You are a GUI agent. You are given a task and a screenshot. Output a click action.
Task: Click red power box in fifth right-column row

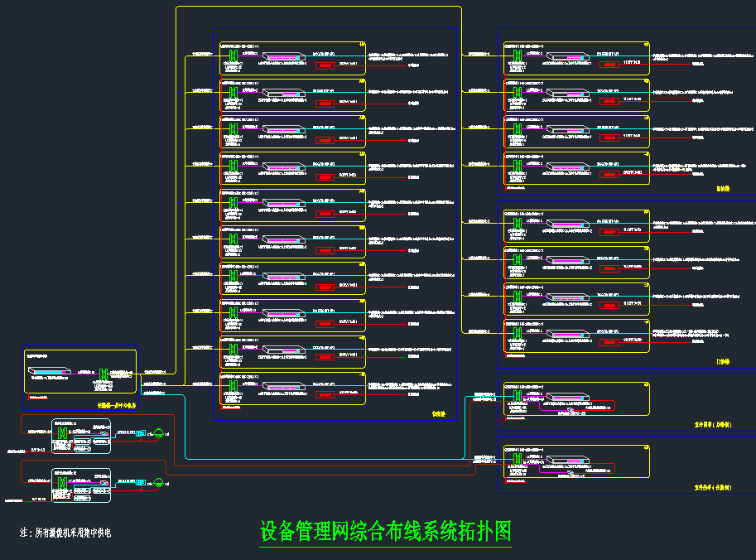click(x=609, y=232)
